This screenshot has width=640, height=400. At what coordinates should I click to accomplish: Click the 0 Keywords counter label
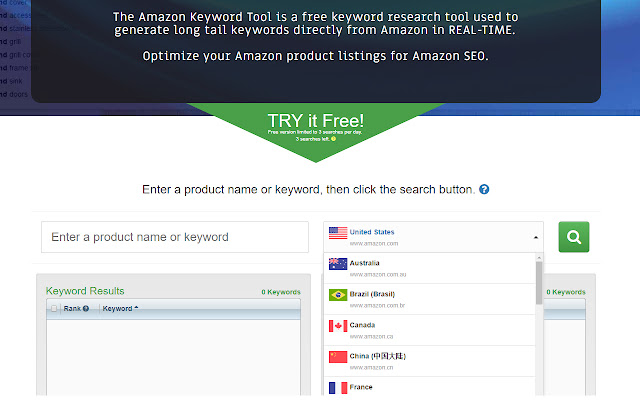[x=280, y=292]
